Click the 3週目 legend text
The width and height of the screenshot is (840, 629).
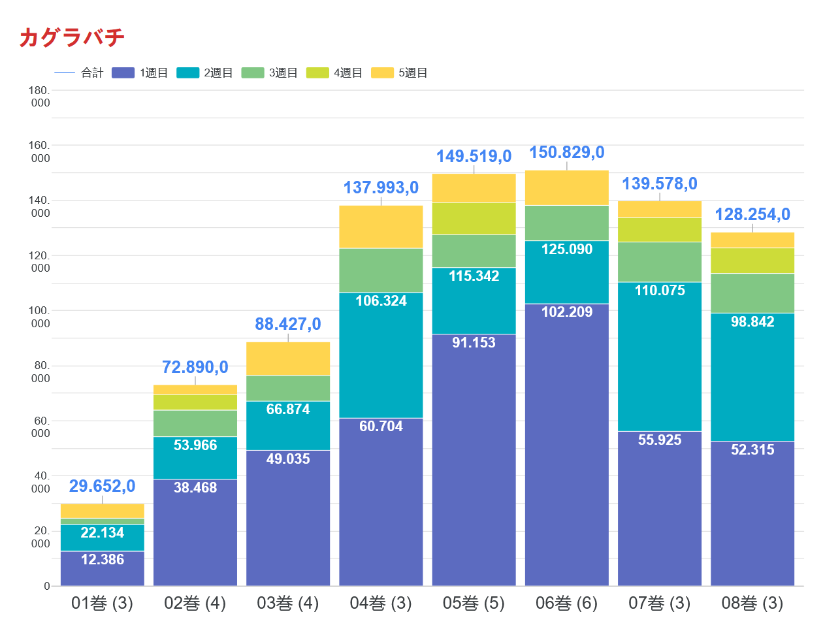(x=283, y=73)
